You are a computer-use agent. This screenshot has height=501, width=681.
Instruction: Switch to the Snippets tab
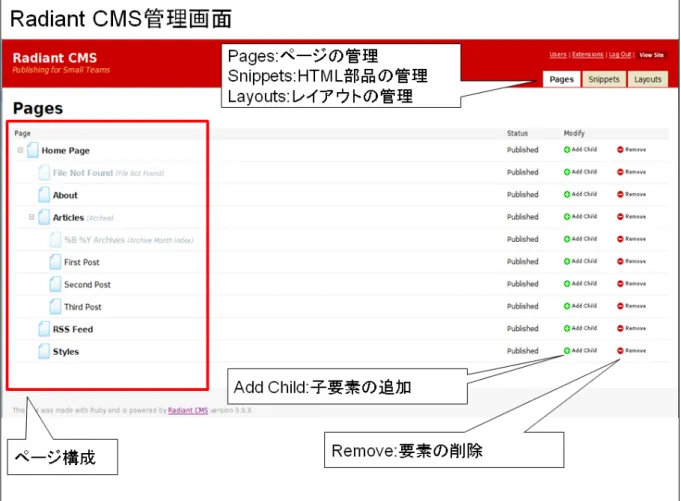coord(604,79)
